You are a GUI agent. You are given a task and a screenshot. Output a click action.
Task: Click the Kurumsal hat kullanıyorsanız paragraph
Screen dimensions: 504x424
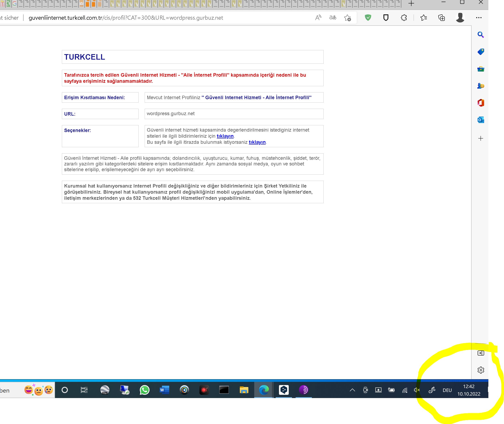coord(188,192)
